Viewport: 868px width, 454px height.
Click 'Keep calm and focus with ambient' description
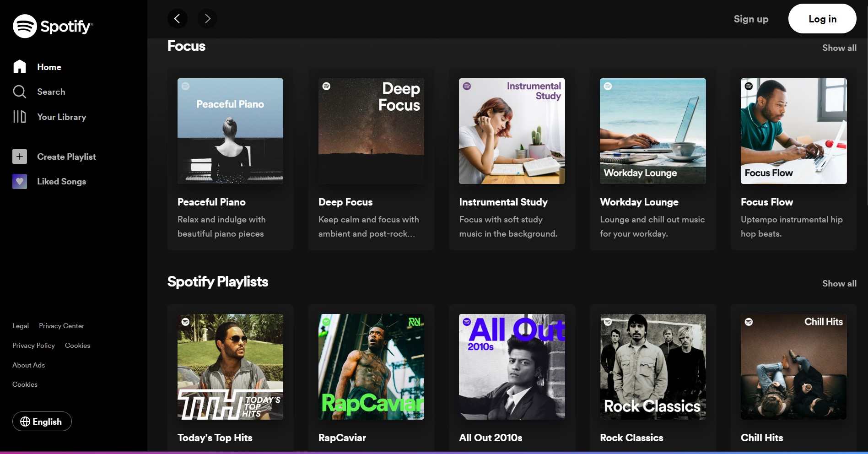coord(369,227)
